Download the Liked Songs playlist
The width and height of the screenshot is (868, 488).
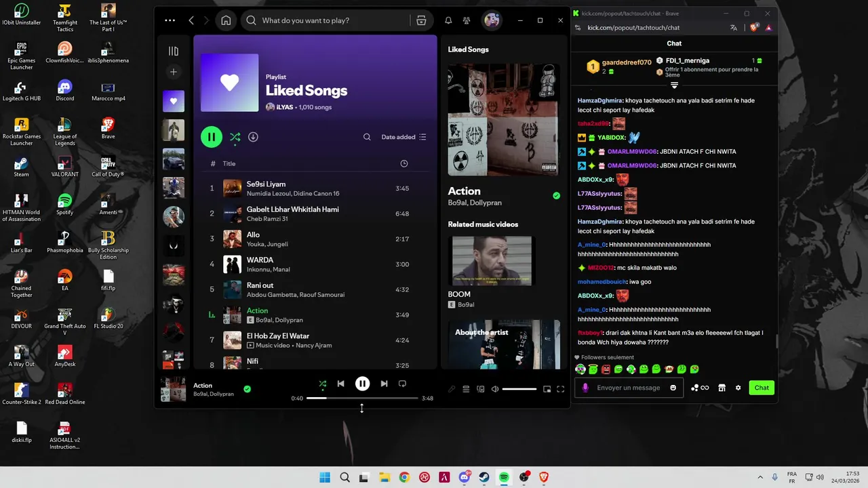point(253,137)
